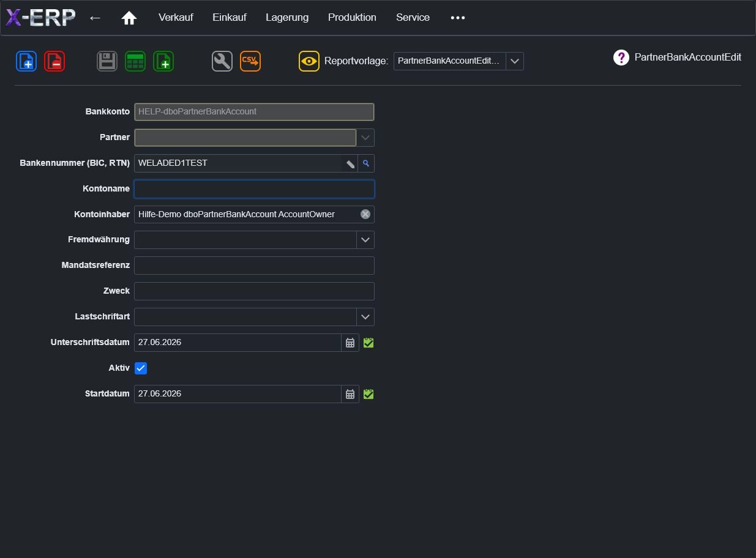
Task: Open the Service menu
Action: 413,18
